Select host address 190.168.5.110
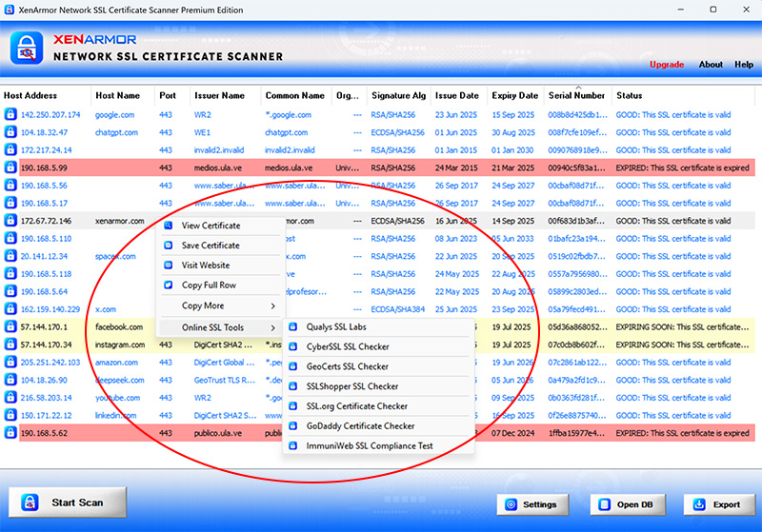This screenshot has height=532, width=762. (46, 239)
